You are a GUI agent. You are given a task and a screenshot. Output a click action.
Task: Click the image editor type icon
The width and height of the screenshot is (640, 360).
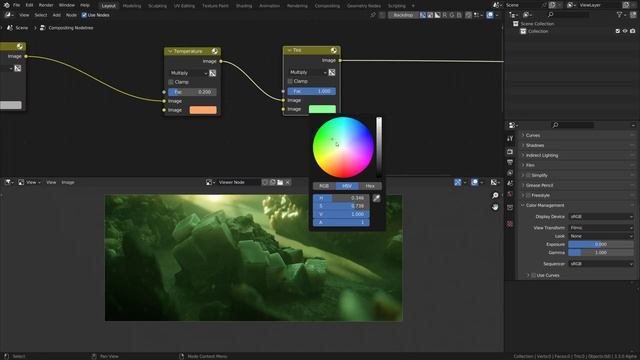pyautogui.click(x=8, y=182)
